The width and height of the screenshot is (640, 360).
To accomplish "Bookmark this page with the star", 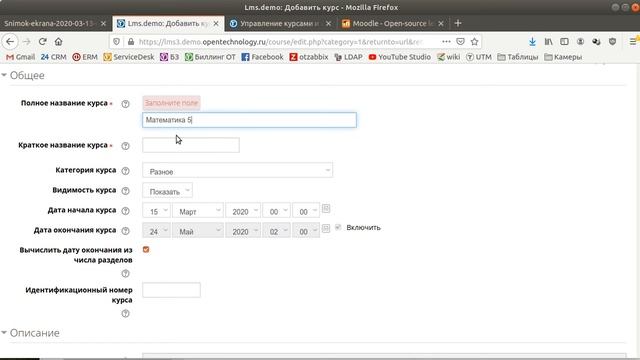I will (x=474, y=42).
